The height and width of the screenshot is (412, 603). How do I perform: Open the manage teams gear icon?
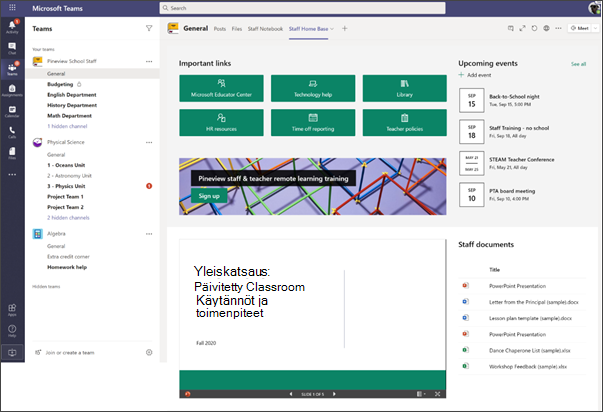pos(149,352)
